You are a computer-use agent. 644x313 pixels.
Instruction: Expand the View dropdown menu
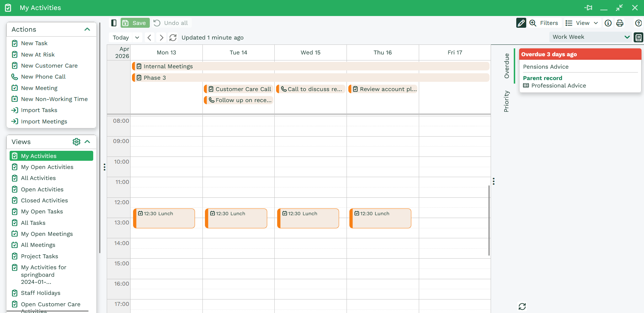click(x=582, y=23)
